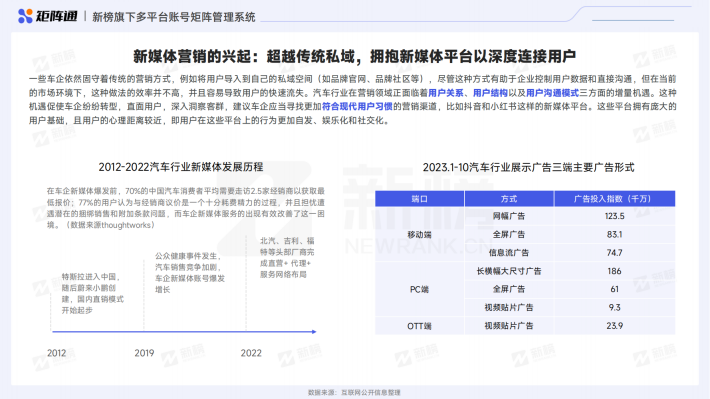Click the highlighted text 用户结构
Viewport: 710px width, 399px height.
(x=490, y=93)
